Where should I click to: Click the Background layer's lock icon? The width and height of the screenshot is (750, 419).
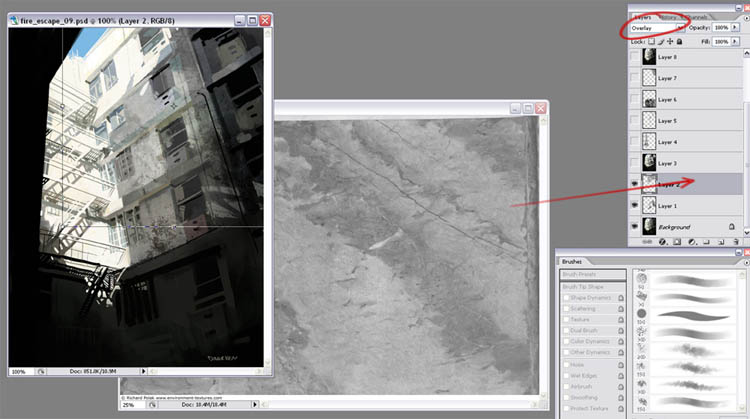point(731,227)
